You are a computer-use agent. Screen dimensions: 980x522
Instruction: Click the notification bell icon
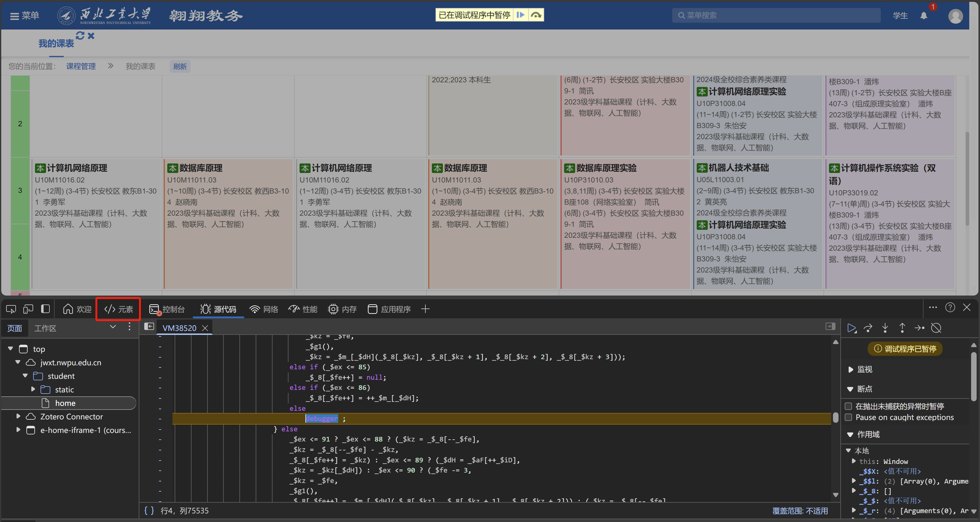pyautogui.click(x=923, y=16)
